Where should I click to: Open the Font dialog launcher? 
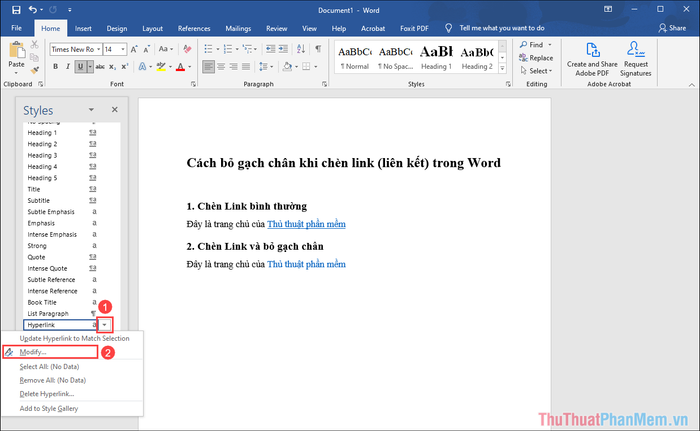[193, 84]
